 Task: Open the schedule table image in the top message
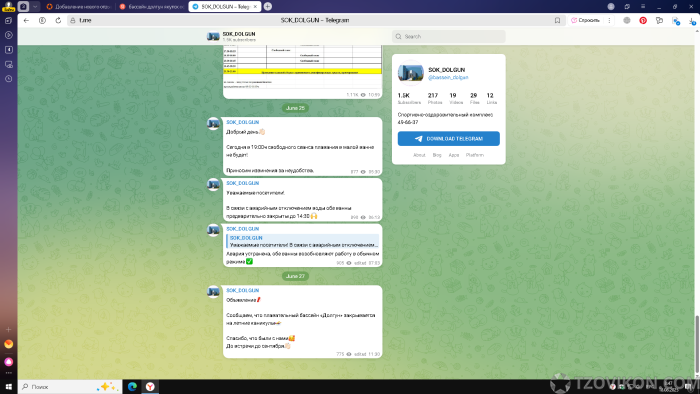click(303, 67)
